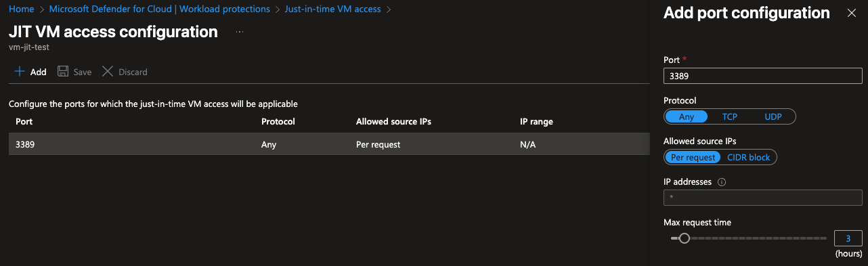Choose CIDR block for allowed source IPs
Screen dimensions: 868x266
click(x=748, y=157)
